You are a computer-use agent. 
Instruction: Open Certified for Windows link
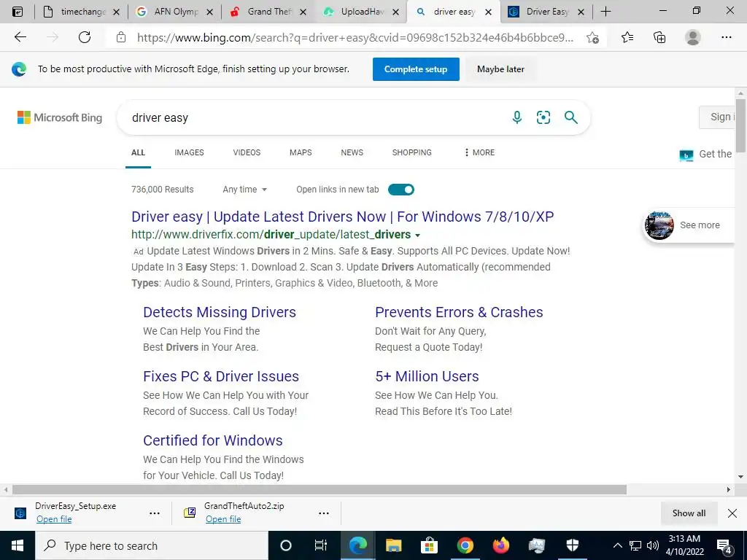(x=213, y=440)
